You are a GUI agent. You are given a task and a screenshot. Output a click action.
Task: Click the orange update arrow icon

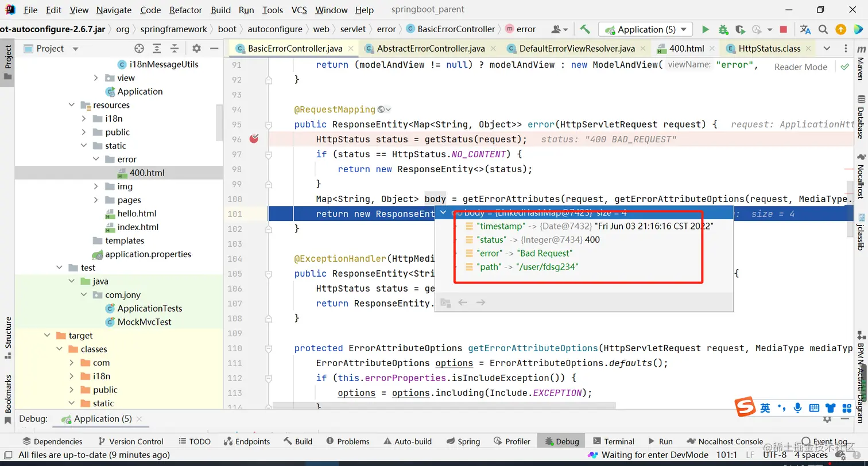coord(840,29)
